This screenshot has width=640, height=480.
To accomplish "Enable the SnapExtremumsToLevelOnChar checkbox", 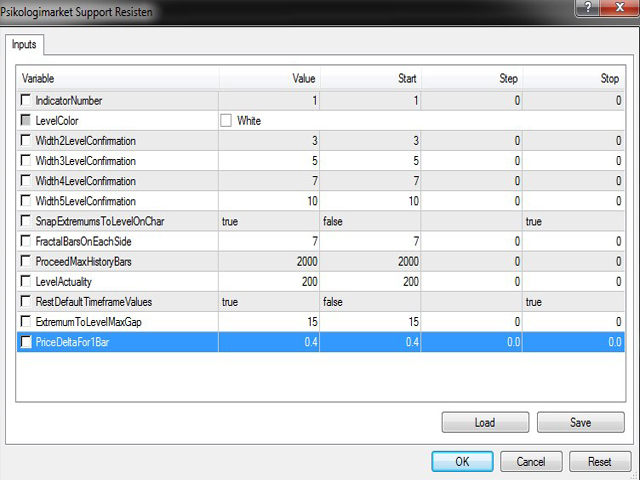I will click(x=26, y=221).
